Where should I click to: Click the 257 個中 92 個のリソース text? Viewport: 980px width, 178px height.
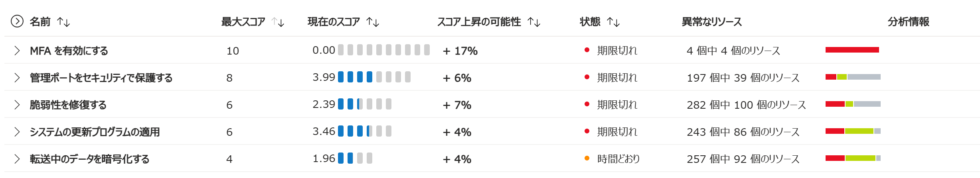(x=743, y=159)
